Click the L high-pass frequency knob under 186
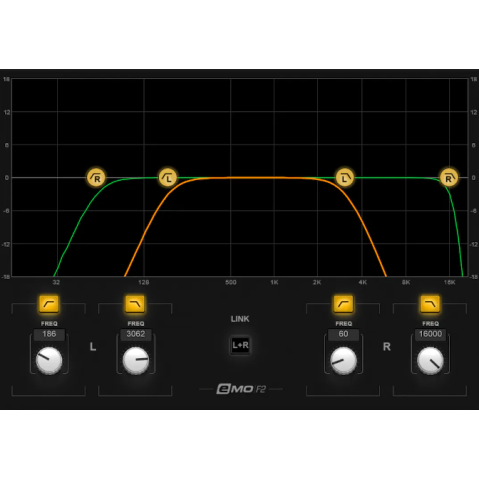 (49, 360)
